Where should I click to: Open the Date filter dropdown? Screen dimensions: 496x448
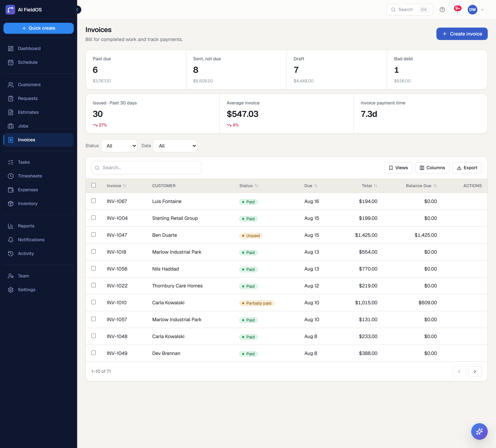(x=175, y=146)
